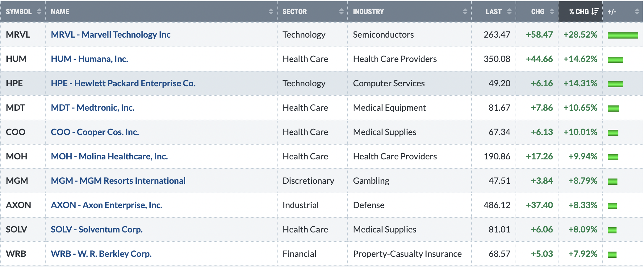Open AXON - Axon Enterprise, Inc. link

pyautogui.click(x=107, y=205)
